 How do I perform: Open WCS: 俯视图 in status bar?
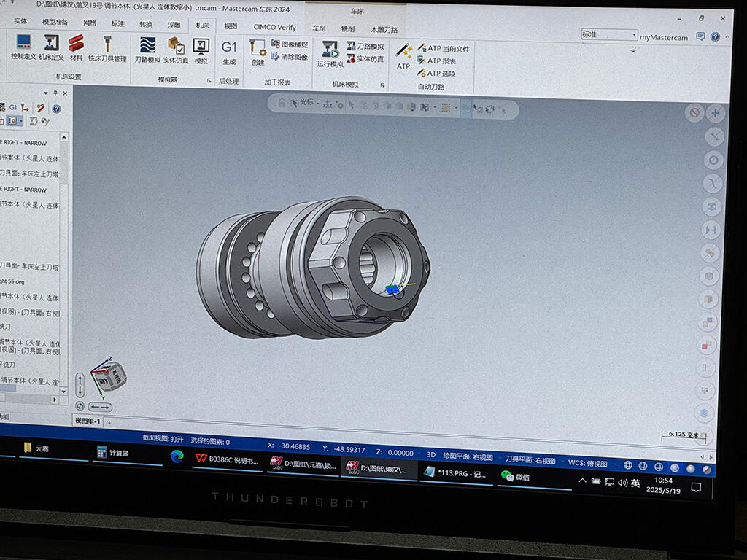[x=587, y=463]
